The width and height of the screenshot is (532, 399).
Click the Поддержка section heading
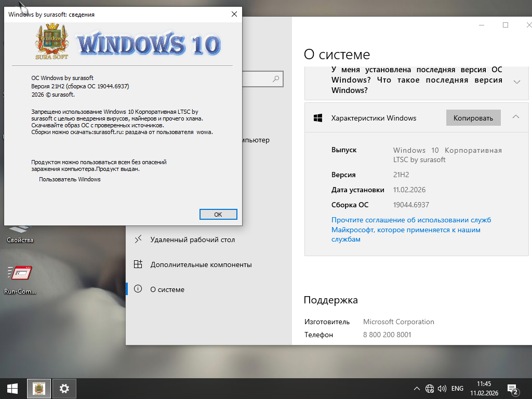[x=331, y=300]
